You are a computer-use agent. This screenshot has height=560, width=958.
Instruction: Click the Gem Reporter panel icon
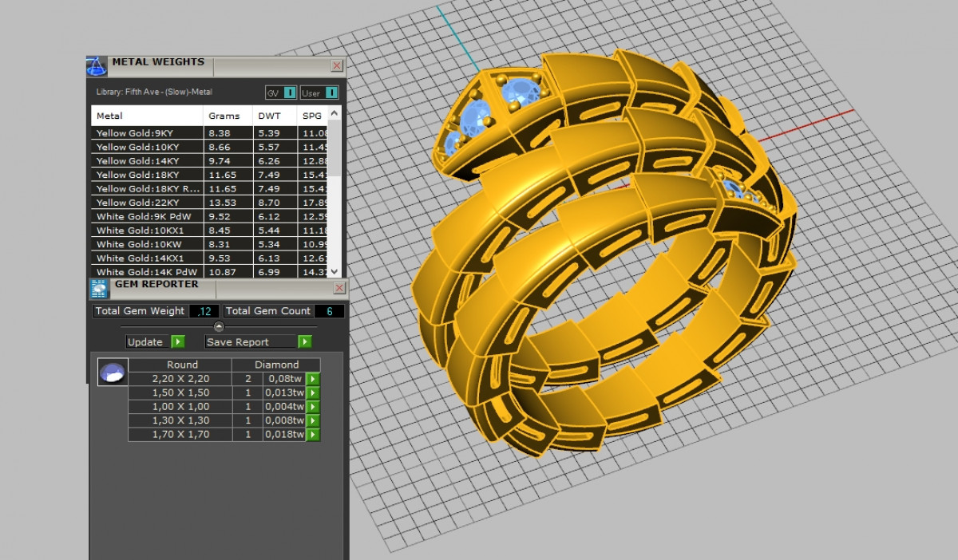(99, 288)
